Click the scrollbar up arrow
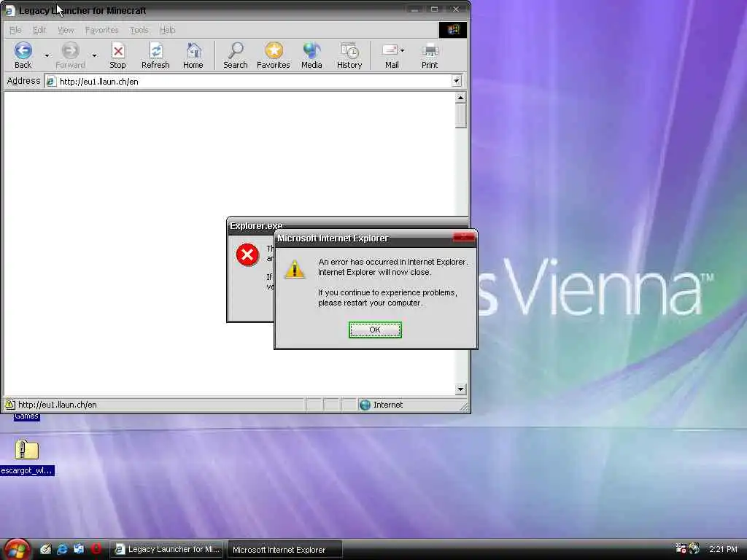 tap(460, 98)
